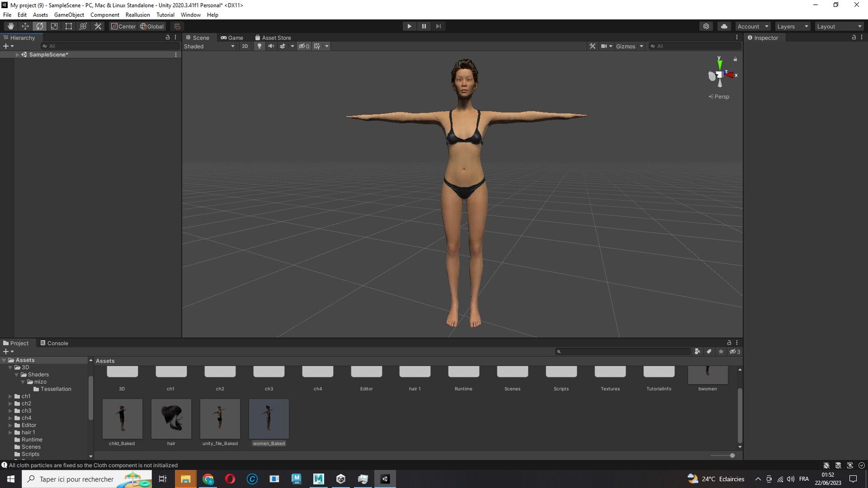Image resolution: width=868 pixels, height=488 pixels.
Task: Open Opera browser from the taskbar
Action: coord(230,479)
